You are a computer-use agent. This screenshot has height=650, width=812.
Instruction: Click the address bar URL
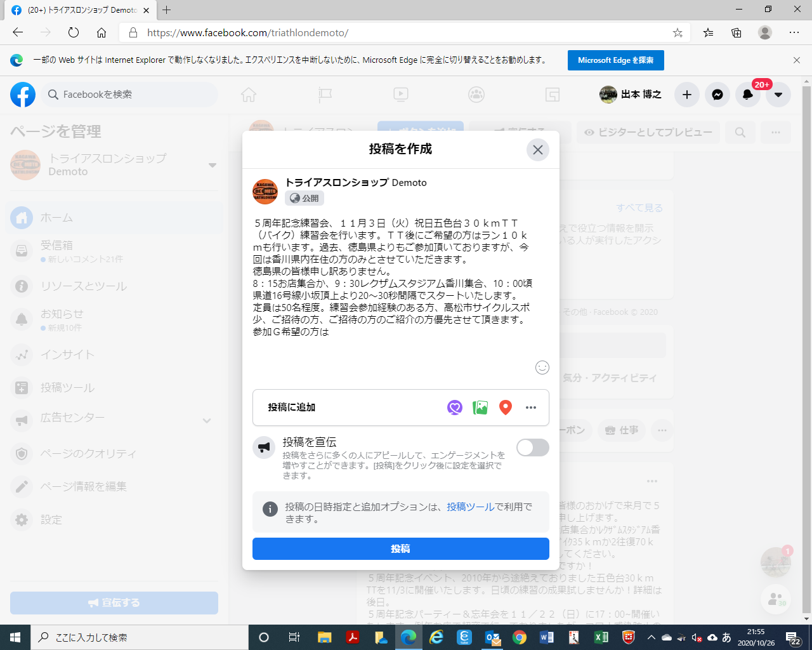(x=247, y=32)
